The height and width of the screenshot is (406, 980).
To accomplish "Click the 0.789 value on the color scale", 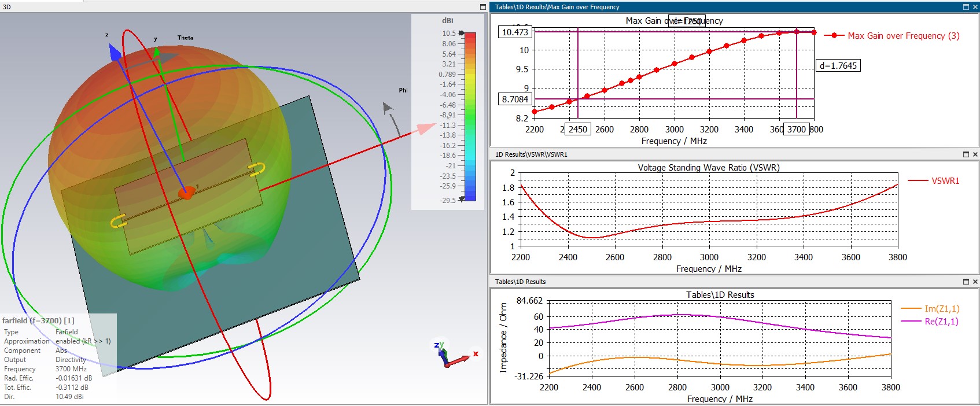I will 447,74.
